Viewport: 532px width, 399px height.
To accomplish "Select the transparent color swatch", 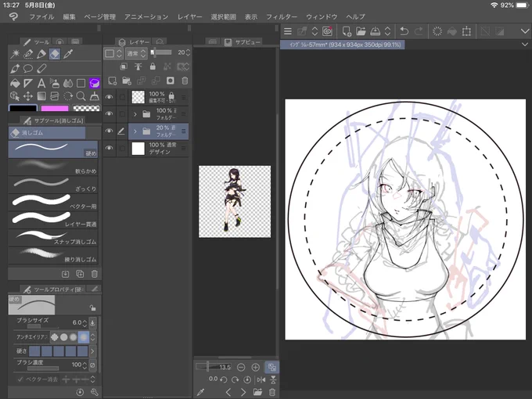I will 87,108.
